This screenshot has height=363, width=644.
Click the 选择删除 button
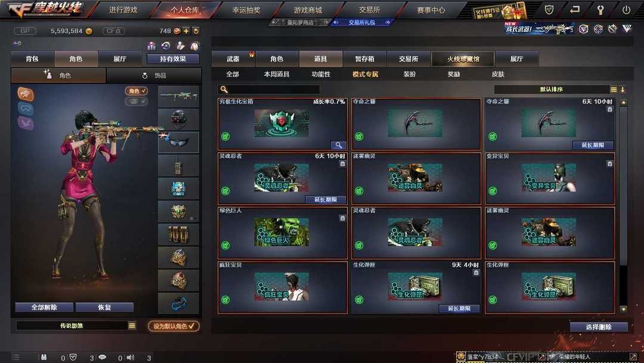point(599,327)
